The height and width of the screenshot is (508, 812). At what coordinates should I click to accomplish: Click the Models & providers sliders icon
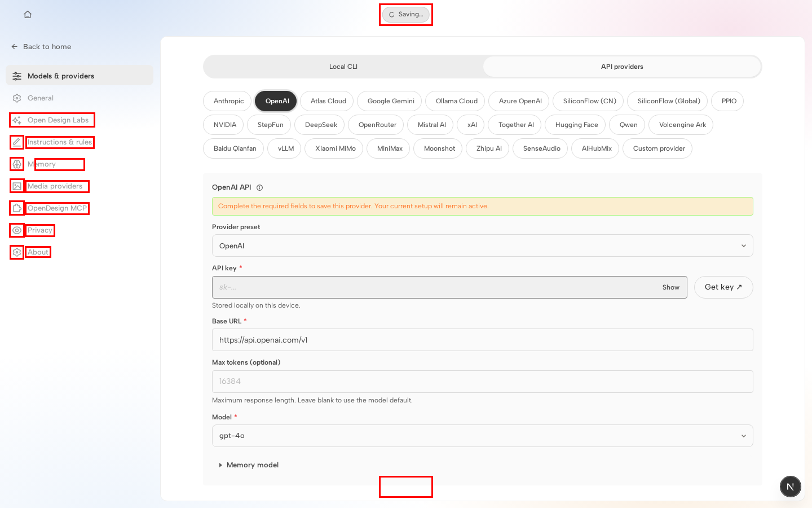tap(17, 76)
